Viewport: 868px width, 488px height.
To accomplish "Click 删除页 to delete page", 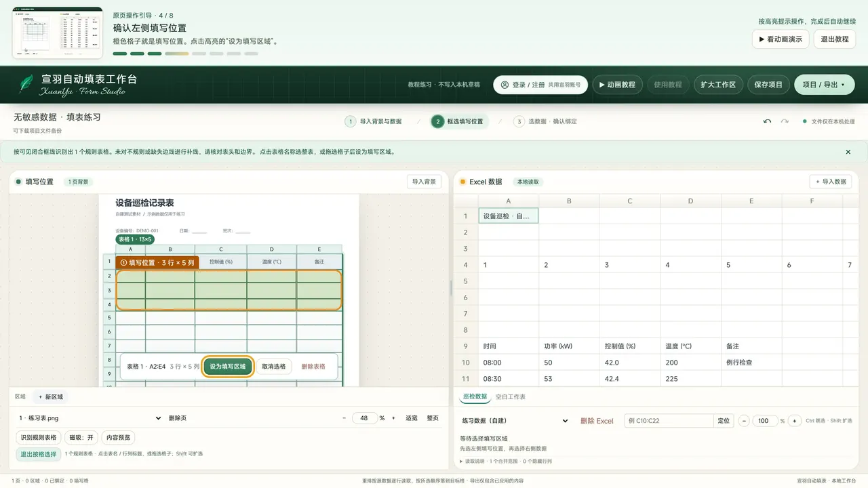I will coord(178,418).
